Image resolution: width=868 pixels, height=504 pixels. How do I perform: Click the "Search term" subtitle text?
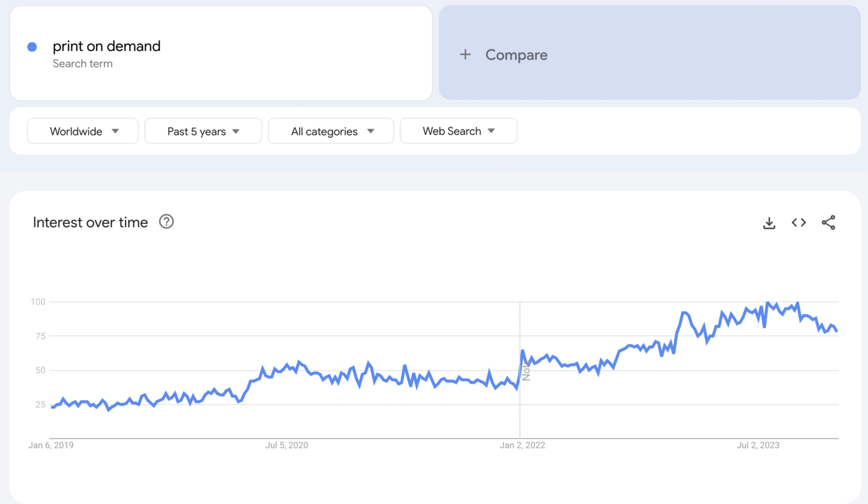coord(83,64)
